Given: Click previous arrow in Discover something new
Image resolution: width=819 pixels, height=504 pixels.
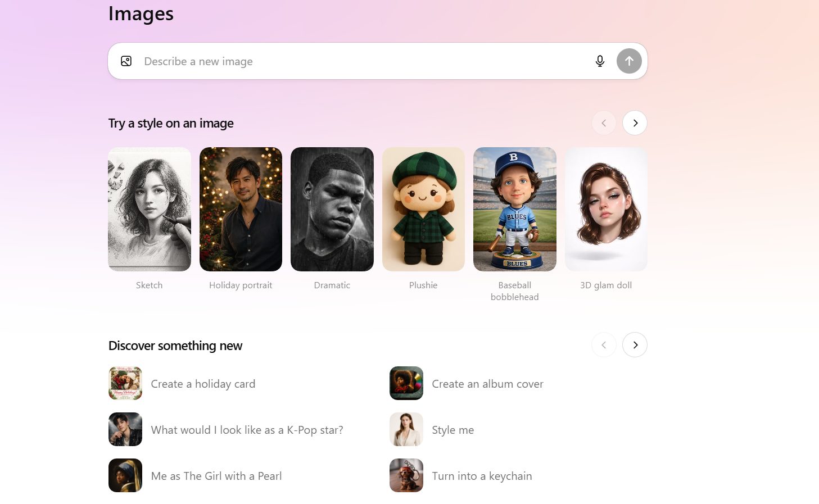Looking at the screenshot, I should coord(604,345).
